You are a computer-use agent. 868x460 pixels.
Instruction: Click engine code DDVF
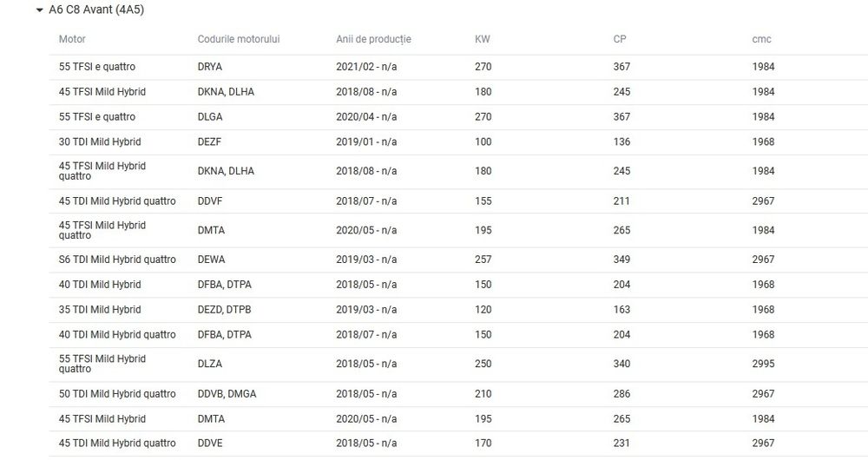click(209, 201)
